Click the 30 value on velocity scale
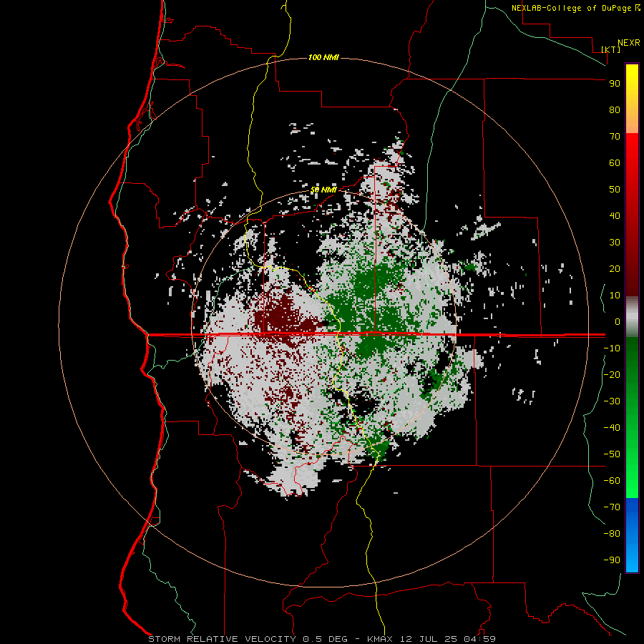The height and width of the screenshot is (644, 644). 615,243
